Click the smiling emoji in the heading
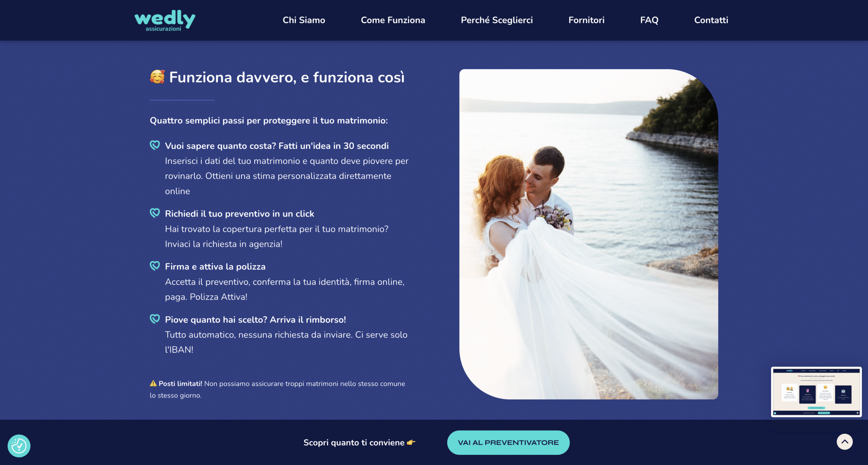Viewport: 868px width, 465px height. tap(157, 77)
